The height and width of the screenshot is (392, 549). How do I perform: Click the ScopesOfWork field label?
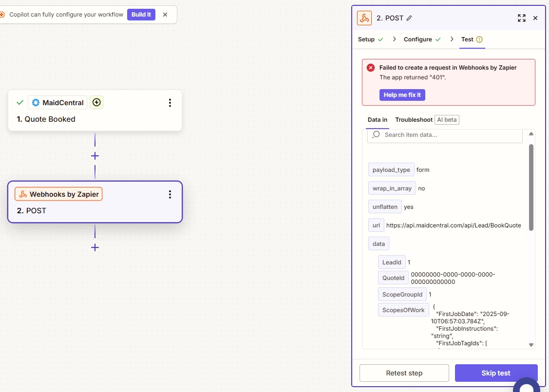point(403,310)
